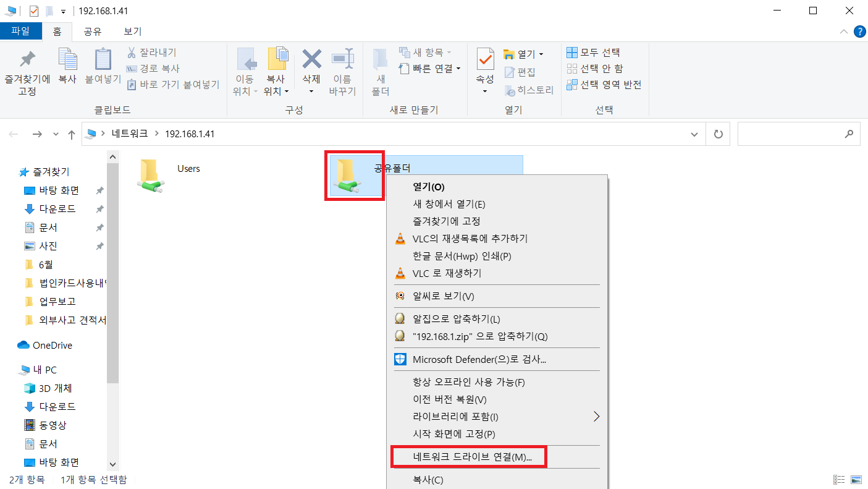Open the address bar history dropdown

695,134
